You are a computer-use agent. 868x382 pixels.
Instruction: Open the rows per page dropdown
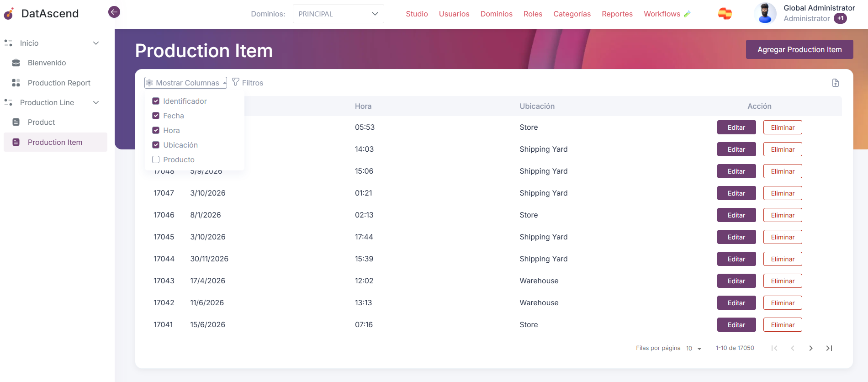click(x=693, y=348)
